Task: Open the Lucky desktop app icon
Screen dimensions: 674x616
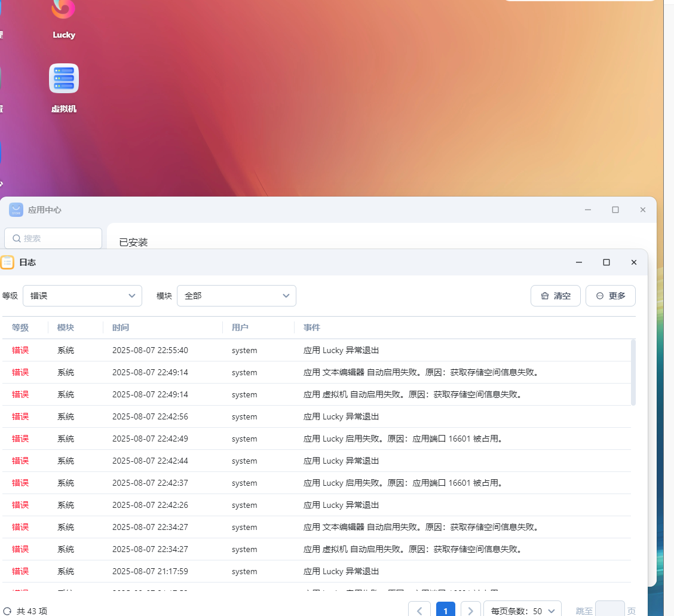Action: pos(63,10)
